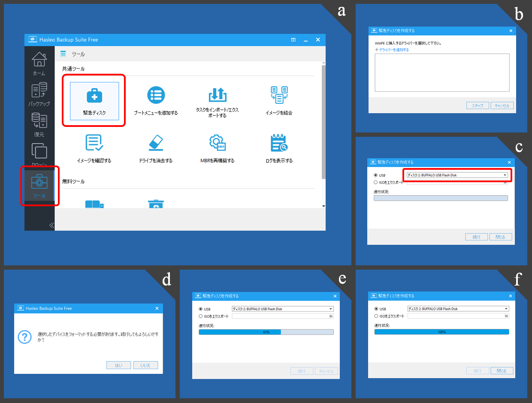Image resolution: width=532 pixels, height=403 pixels.
Task: Click はい to confirm formatting
Action: 118,365
